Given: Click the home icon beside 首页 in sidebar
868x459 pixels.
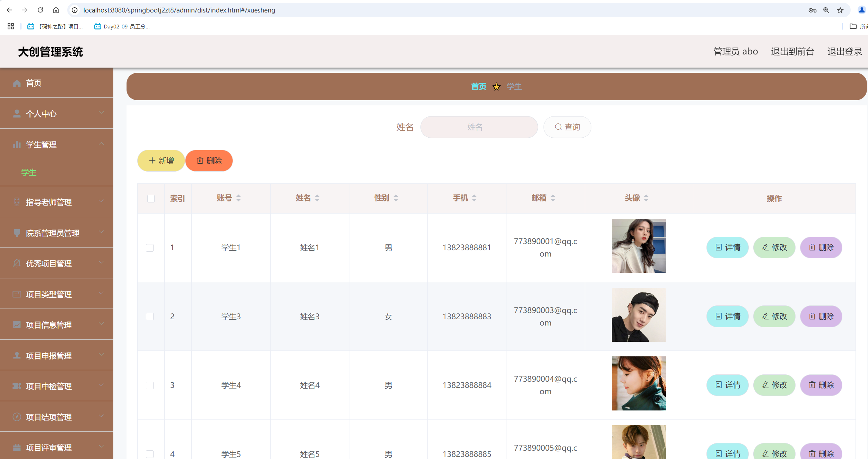Looking at the screenshot, I should tap(17, 83).
